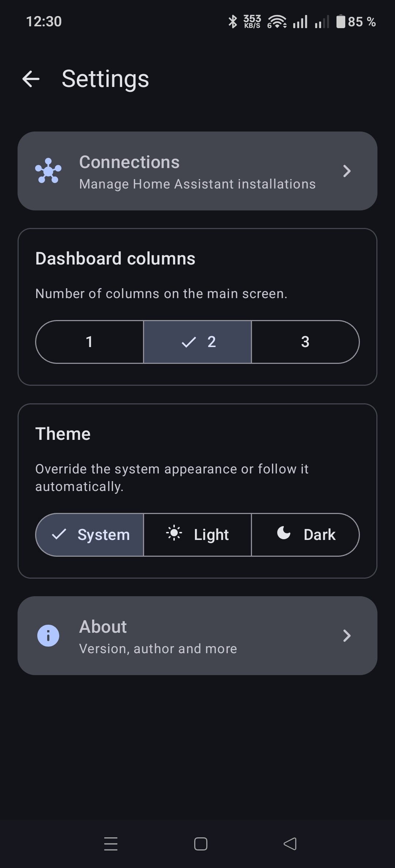Select the System theme option

tap(90, 535)
